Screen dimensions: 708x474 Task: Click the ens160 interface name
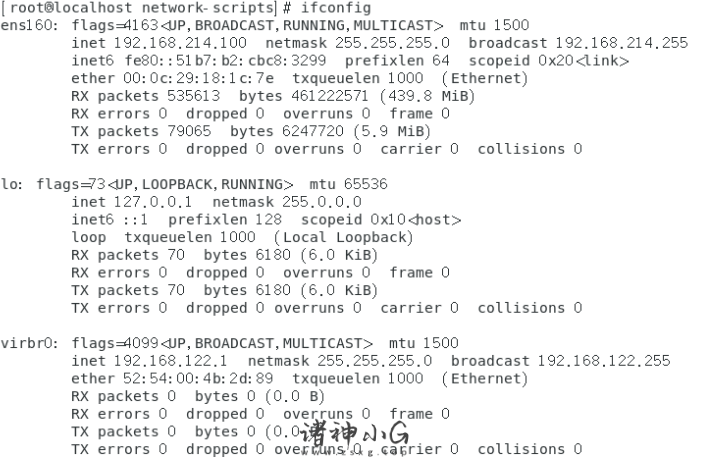tap(27, 25)
